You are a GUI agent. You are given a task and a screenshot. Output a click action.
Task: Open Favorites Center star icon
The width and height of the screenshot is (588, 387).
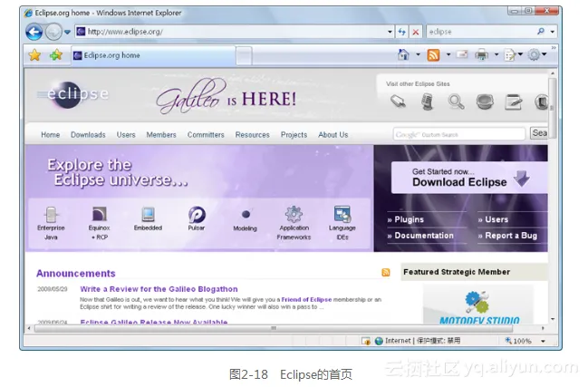point(34,55)
